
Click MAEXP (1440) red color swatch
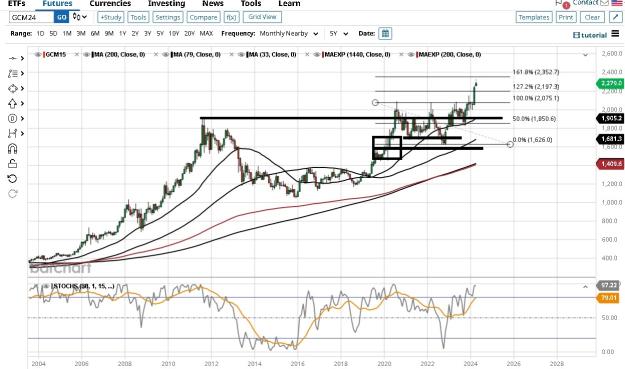click(323, 55)
